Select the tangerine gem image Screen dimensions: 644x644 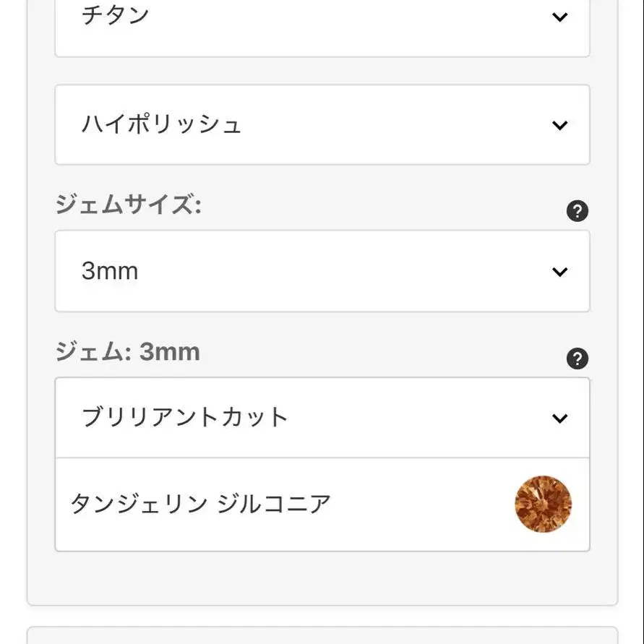tap(543, 504)
